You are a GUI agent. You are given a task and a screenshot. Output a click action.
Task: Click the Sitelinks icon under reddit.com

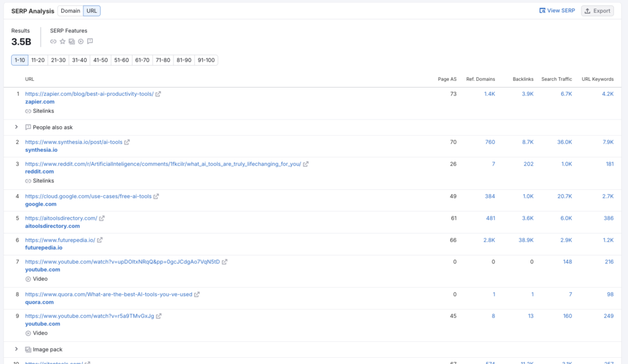coord(28,181)
